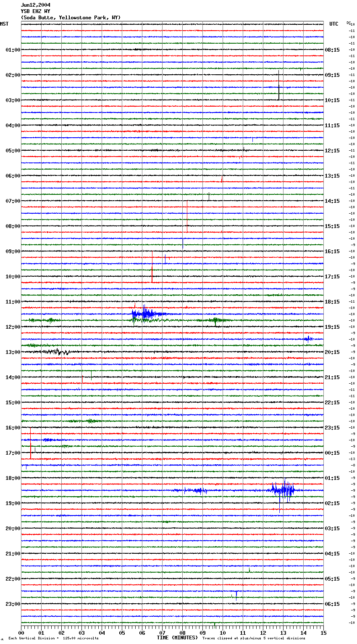Viewport: 357px width, 644px height.
Task: Click minute 05 on the bottom axis
Action: (x=122, y=633)
